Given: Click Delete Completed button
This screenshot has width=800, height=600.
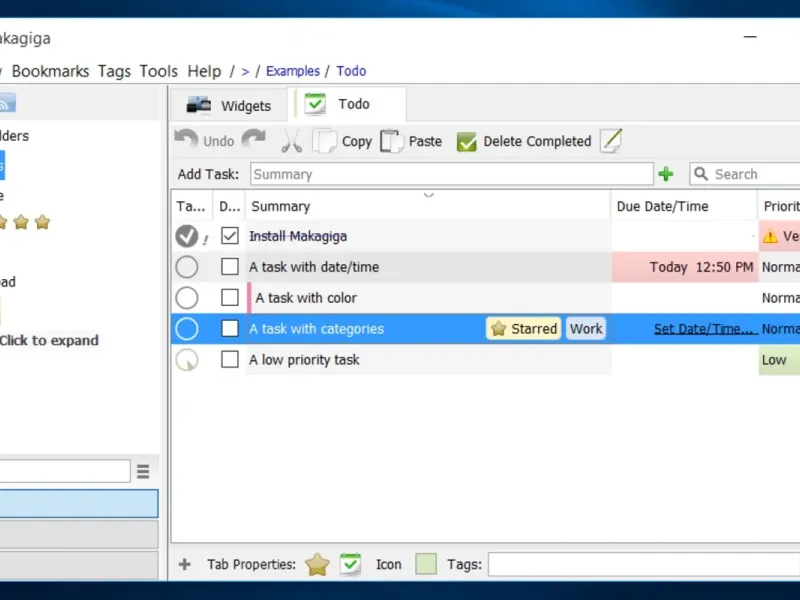Looking at the screenshot, I should click(524, 141).
